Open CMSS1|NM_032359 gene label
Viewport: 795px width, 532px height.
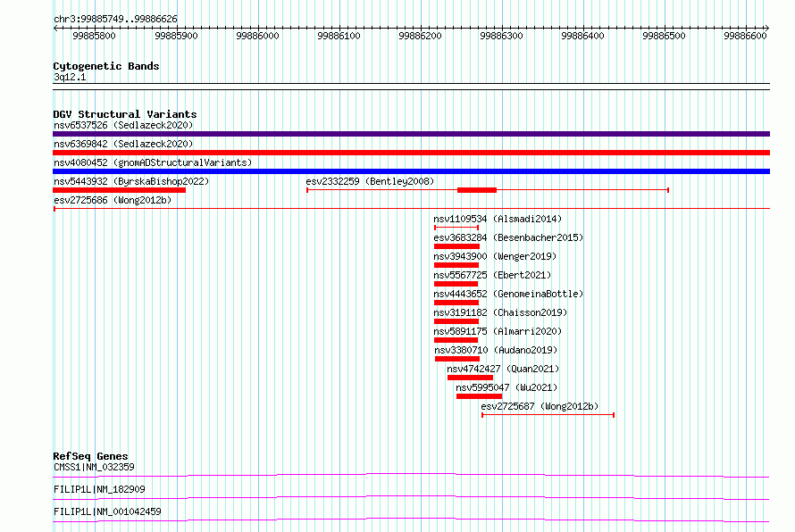(x=94, y=467)
